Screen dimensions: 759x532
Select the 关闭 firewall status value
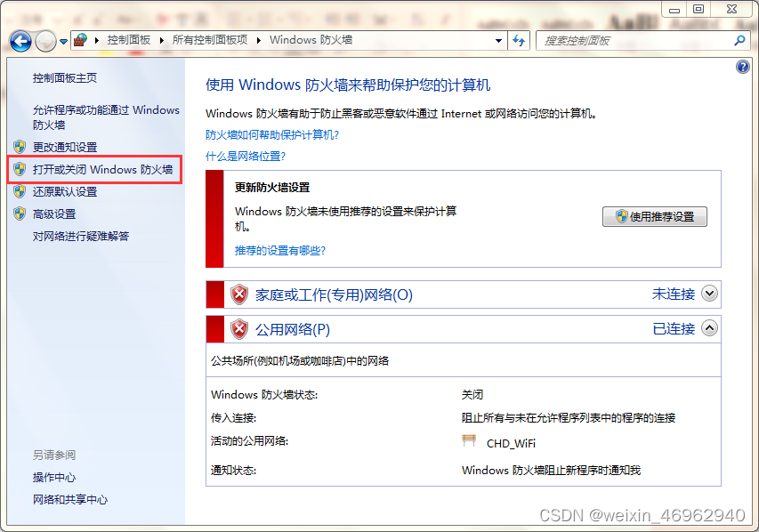pos(472,395)
